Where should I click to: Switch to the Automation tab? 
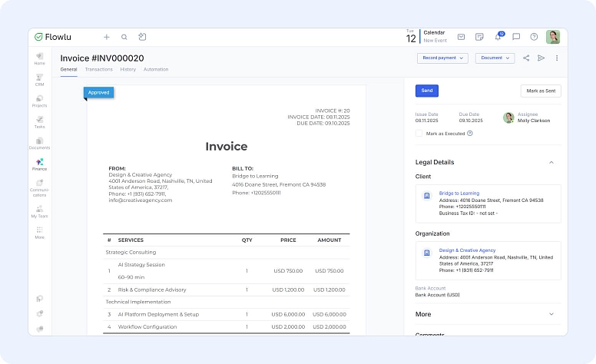coord(156,70)
